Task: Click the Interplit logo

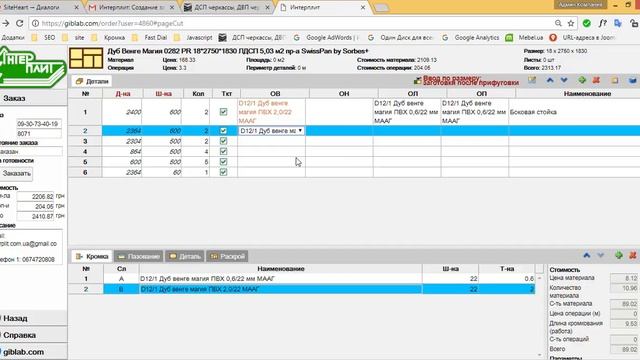Action: (x=33, y=67)
